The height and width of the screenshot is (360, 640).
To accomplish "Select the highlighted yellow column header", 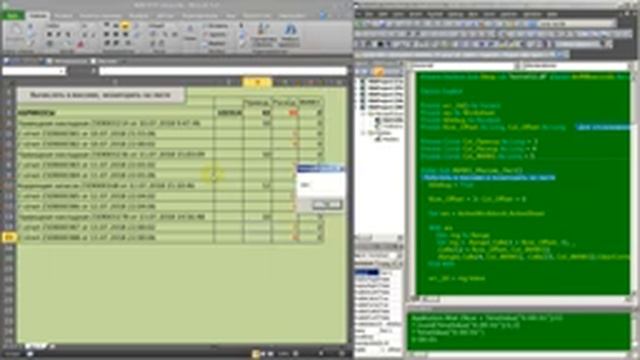I will 257,82.
